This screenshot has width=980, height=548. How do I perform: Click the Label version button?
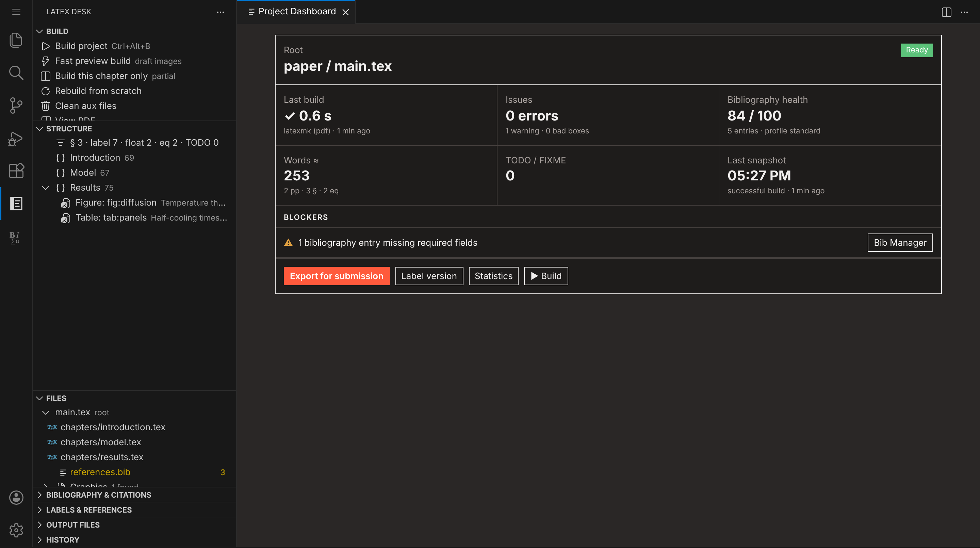429,276
